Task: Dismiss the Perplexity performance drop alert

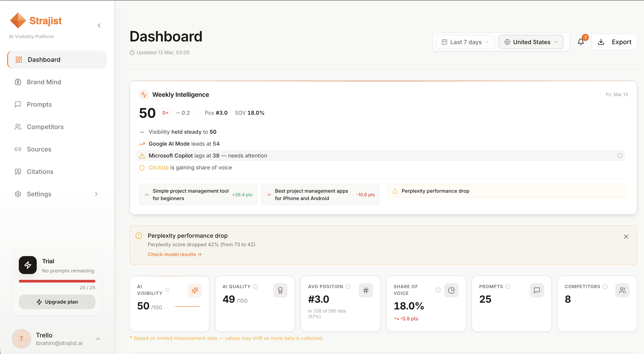Action: tap(626, 236)
